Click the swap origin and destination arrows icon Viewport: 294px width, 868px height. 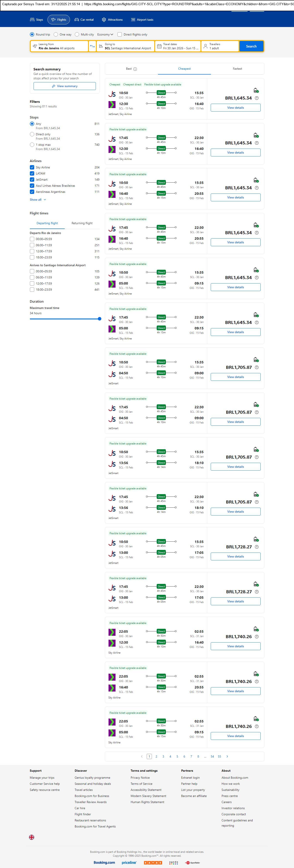tap(92, 46)
